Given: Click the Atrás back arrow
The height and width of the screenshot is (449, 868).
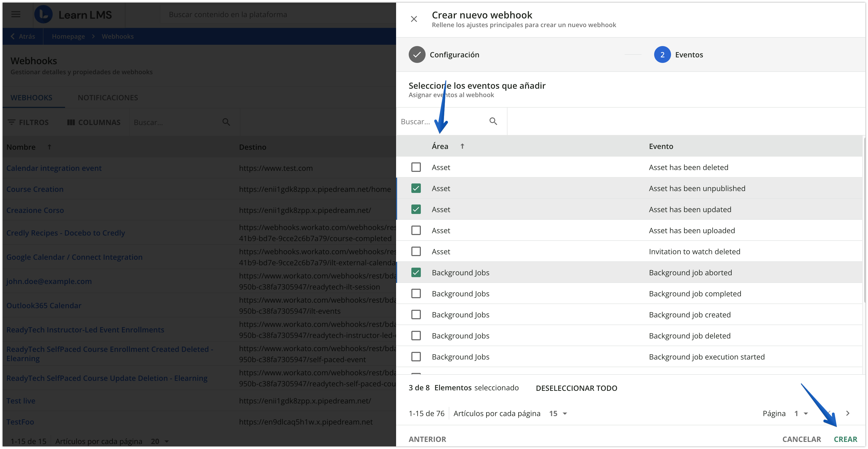Looking at the screenshot, I should coord(12,36).
